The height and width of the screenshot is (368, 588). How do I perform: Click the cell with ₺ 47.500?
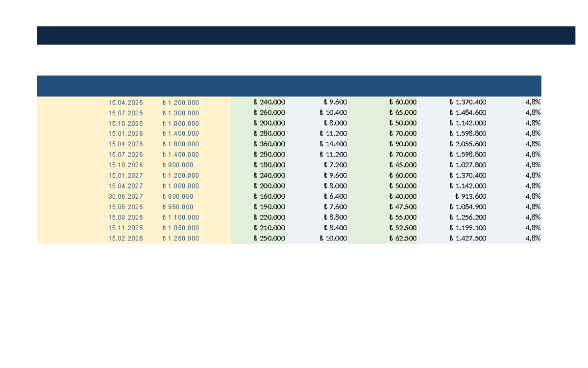(x=382, y=207)
